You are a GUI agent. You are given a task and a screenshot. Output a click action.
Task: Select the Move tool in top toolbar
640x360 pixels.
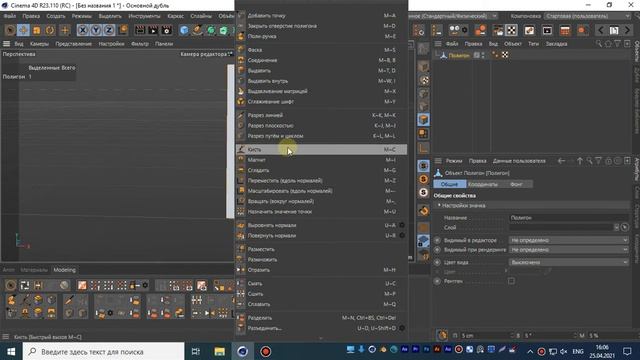click(x=23, y=30)
